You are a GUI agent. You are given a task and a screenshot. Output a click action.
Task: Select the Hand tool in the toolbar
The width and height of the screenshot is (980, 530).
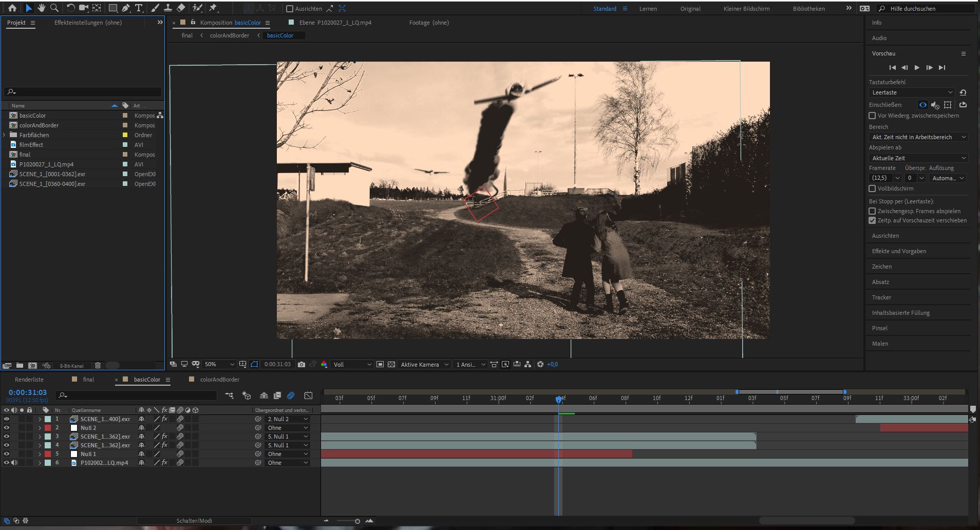click(x=42, y=8)
